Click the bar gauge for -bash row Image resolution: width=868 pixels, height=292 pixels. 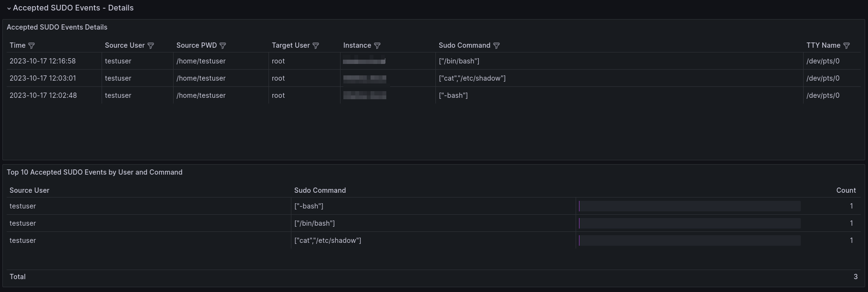pos(689,206)
